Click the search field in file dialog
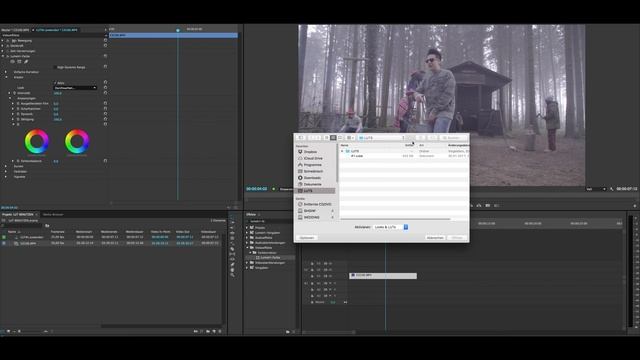The image size is (640, 360). [x=453, y=138]
